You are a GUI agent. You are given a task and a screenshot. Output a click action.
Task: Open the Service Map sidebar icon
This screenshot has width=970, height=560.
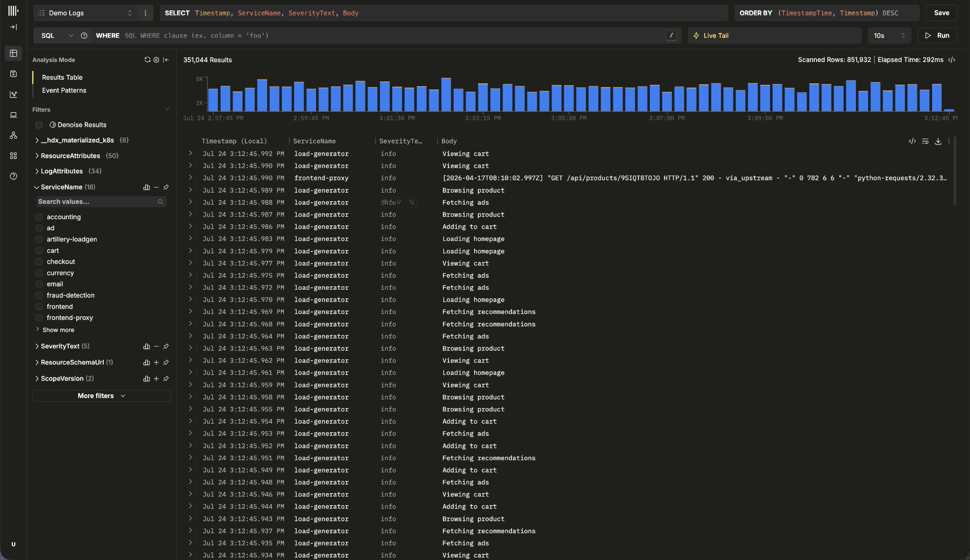coord(13,135)
